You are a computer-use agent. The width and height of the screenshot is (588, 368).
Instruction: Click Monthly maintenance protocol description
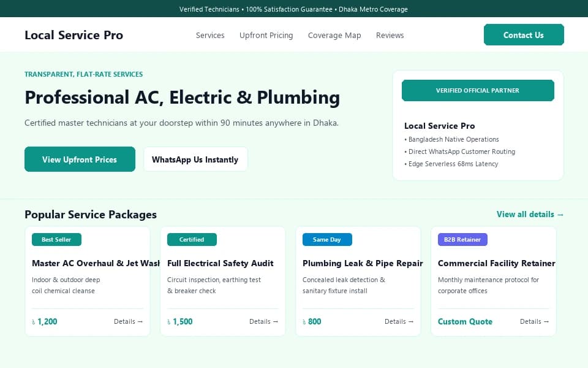tap(489, 285)
